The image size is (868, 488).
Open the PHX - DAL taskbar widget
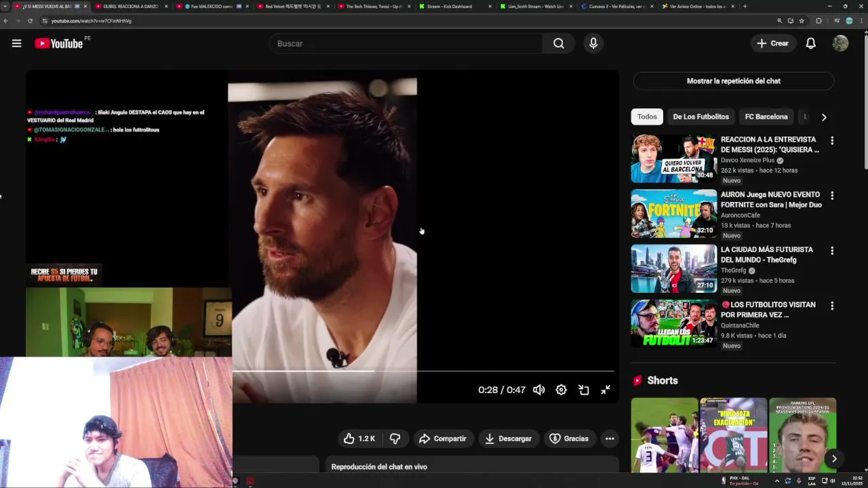(741, 481)
